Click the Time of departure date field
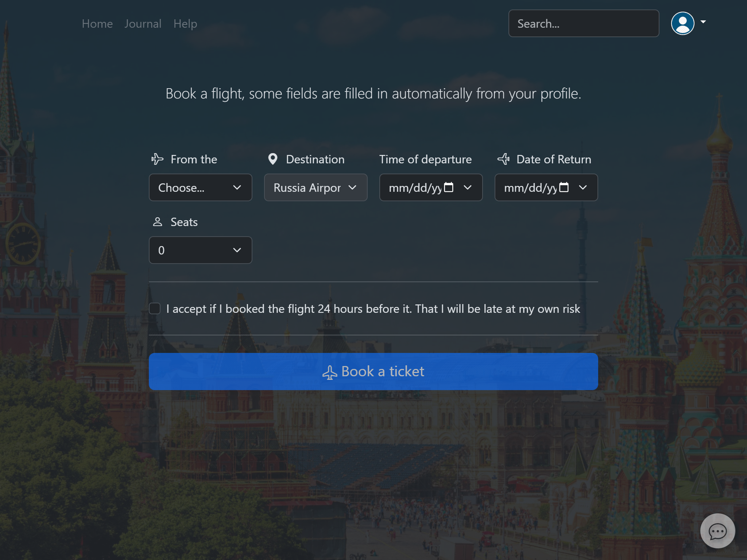747x560 pixels. point(414,187)
